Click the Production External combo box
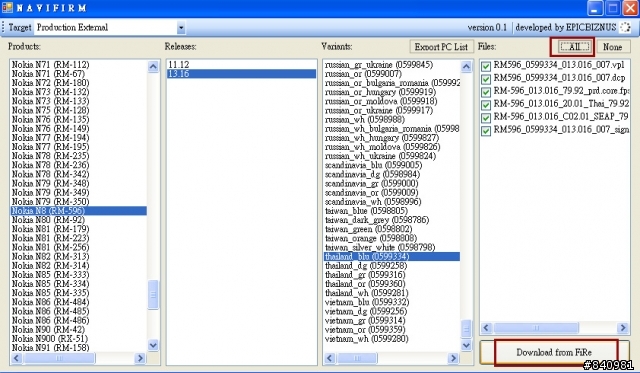Image resolution: width=640 pixels, height=373 pixels. pos(110,28)
